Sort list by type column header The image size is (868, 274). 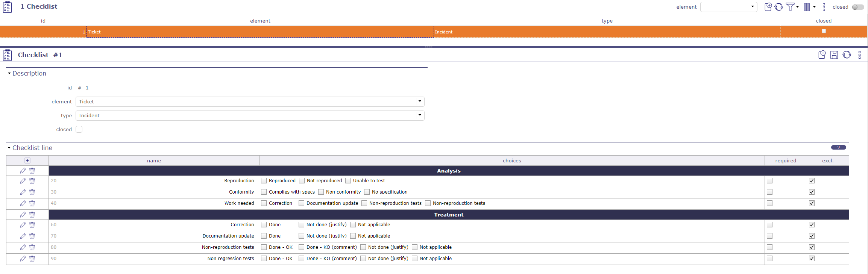[607, 21]
